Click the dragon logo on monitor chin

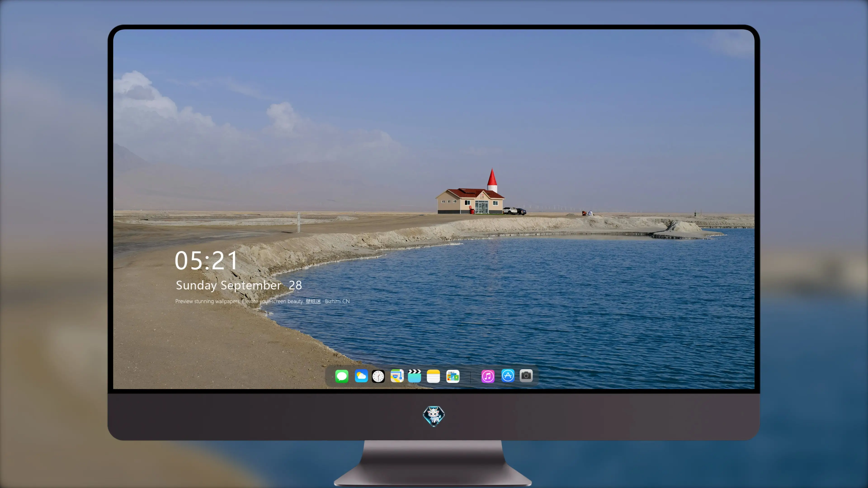coord(434,416)
